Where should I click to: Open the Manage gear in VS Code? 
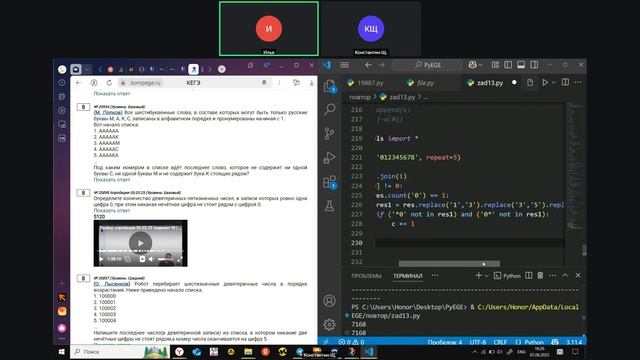(x=329, y=324)
